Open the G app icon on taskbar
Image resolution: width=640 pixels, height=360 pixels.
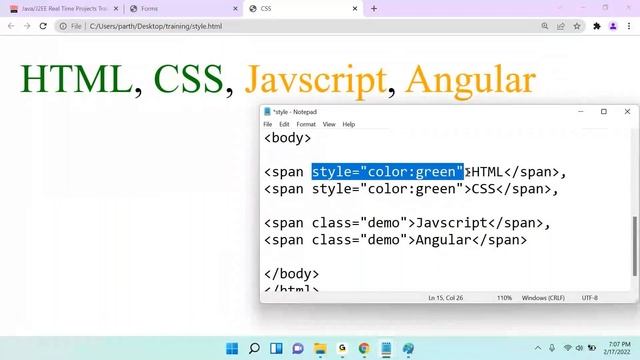pyautogui.click(x=342, y=349)
